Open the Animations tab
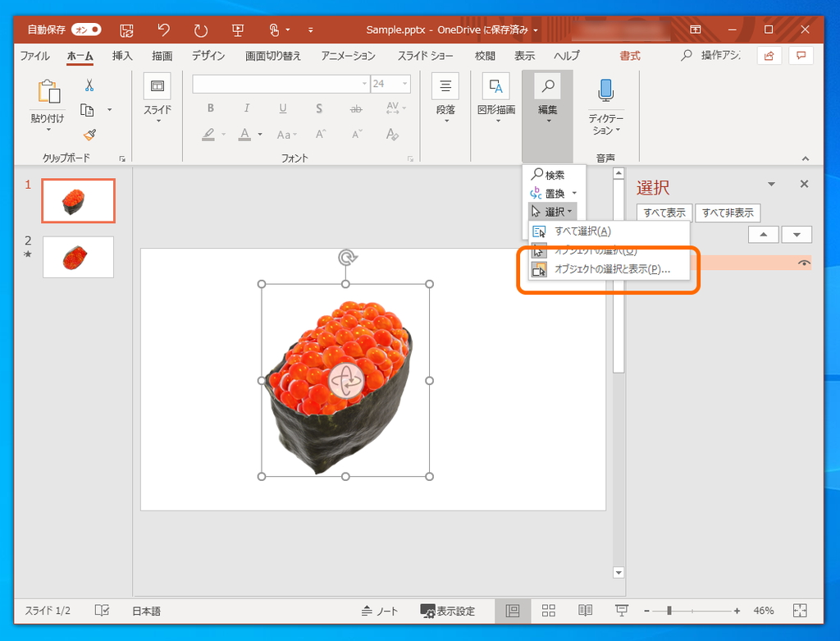 click(348, 56)
